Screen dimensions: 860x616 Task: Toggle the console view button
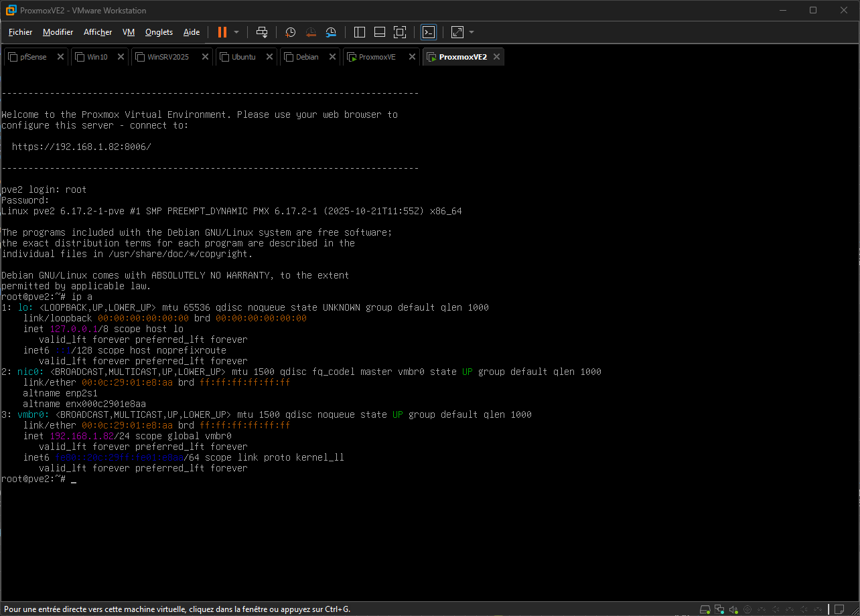click(429, 32)
